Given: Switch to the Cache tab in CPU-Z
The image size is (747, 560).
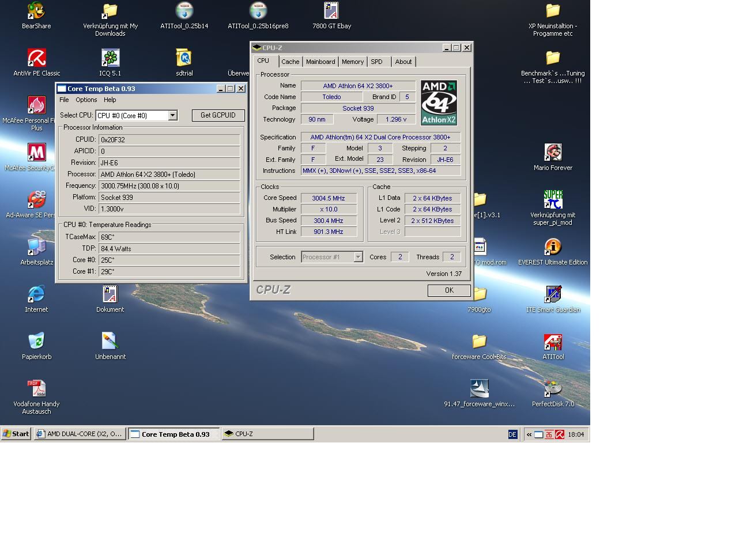Looking at the screenshot, I should pyautogui.click(x=290, y=62).
